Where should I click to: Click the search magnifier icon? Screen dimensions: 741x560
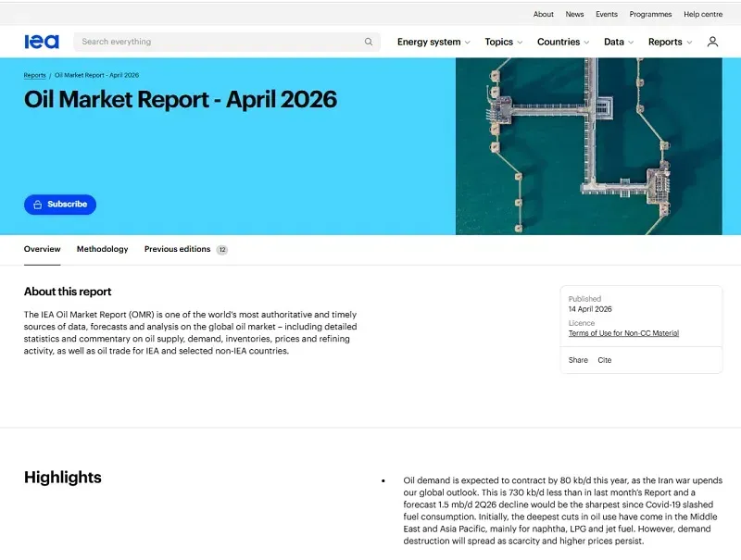(369, 42)
